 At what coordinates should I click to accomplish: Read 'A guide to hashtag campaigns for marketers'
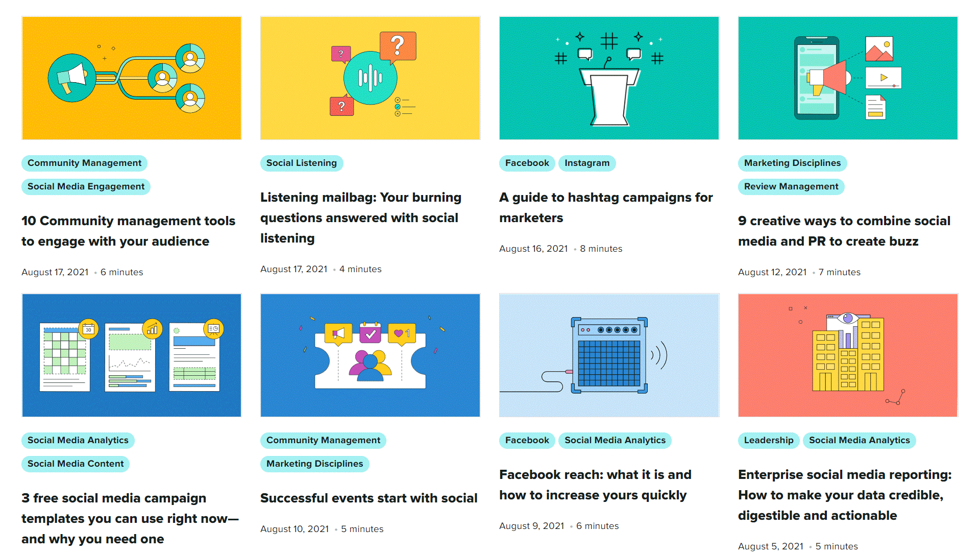[606, 208]
